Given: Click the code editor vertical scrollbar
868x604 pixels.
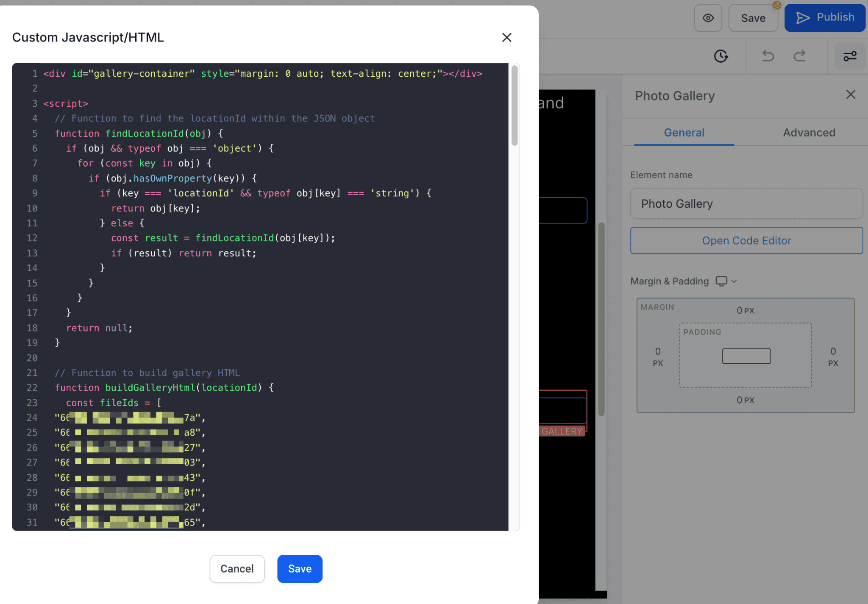Looking at the screenshot, I should coord(514,106).
